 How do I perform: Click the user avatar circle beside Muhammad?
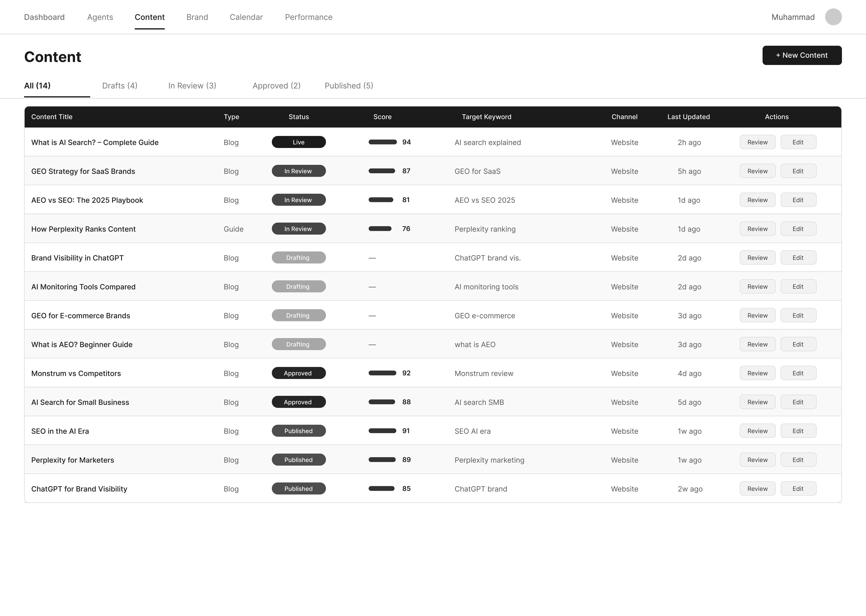point(833,17)
